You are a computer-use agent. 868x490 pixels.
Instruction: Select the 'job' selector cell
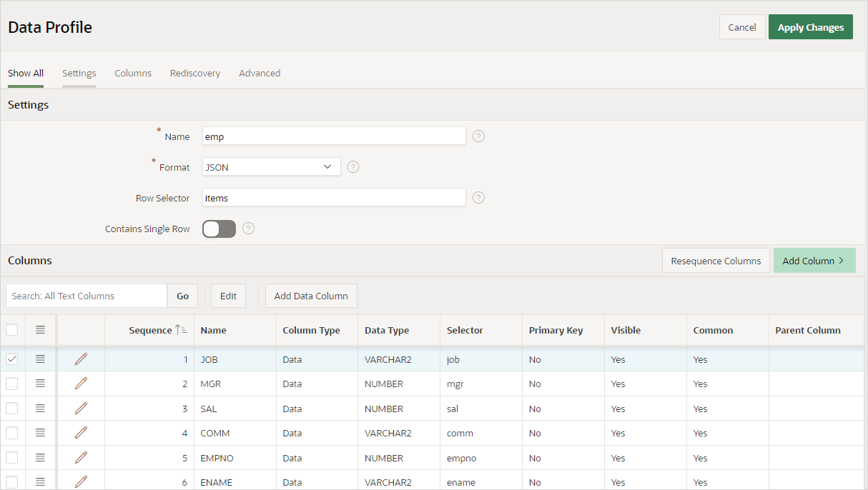click(x=481, y=359)
